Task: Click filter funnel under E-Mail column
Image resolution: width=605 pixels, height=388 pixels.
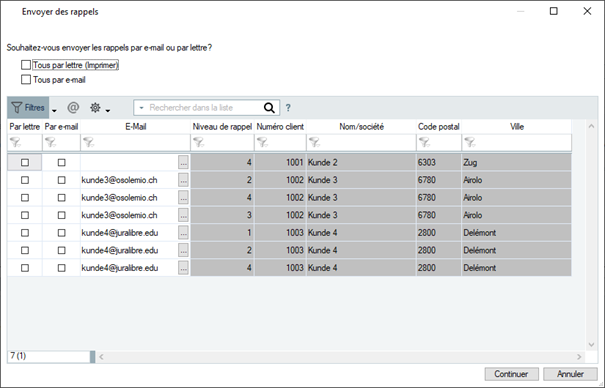Action: coord(88,142)
